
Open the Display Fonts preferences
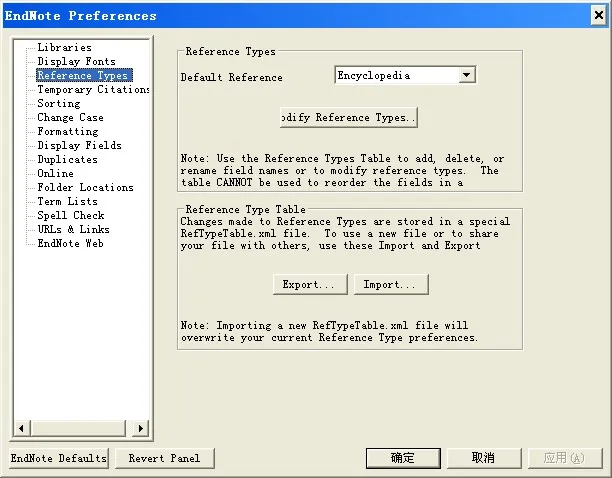point(76,62)
